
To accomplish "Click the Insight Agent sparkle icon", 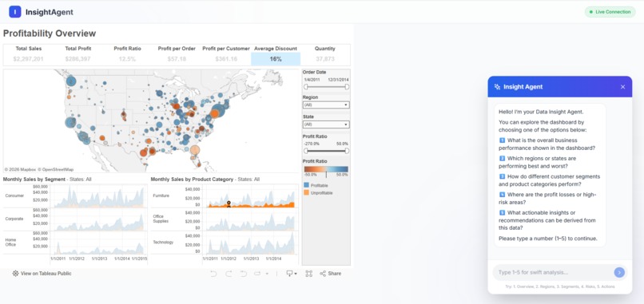I will [497, 87].
